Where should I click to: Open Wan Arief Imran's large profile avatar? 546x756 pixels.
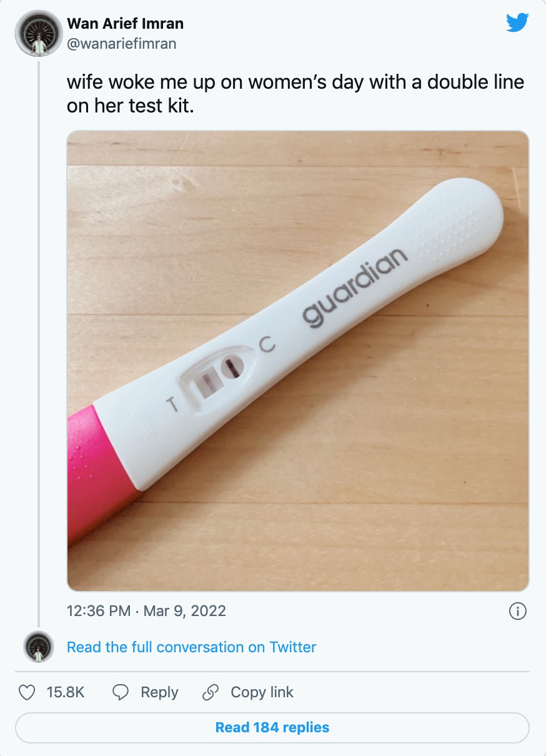point(38,34)
